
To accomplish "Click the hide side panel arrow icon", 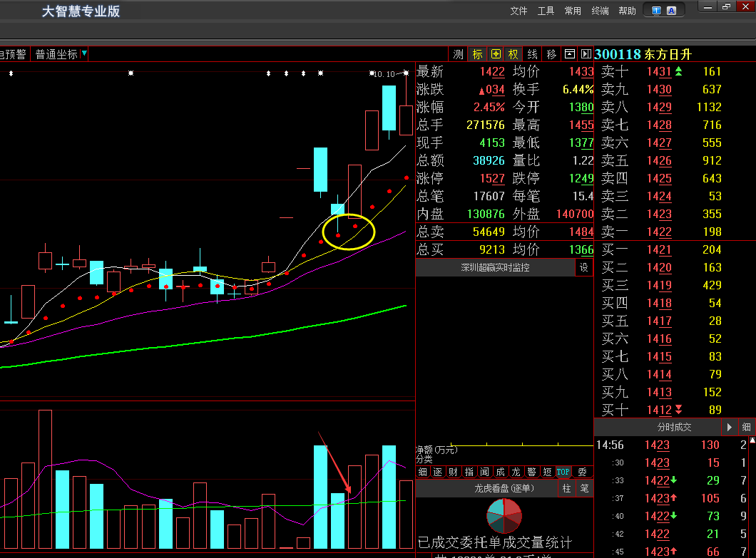I will (586, 54).
